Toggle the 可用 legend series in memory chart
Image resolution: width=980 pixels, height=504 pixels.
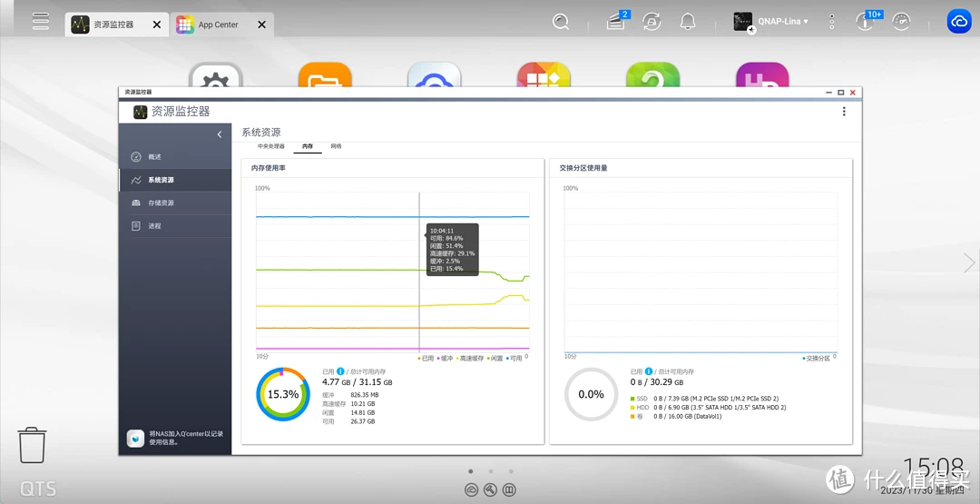[x=514, y=359]
